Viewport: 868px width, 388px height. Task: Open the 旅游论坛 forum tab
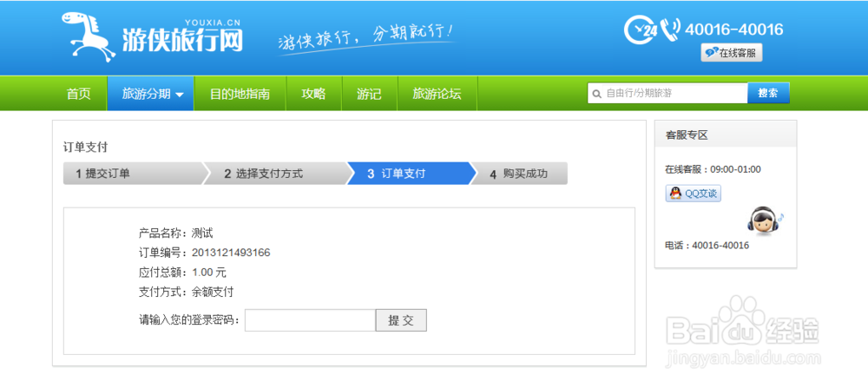click(x=437, y=94)
